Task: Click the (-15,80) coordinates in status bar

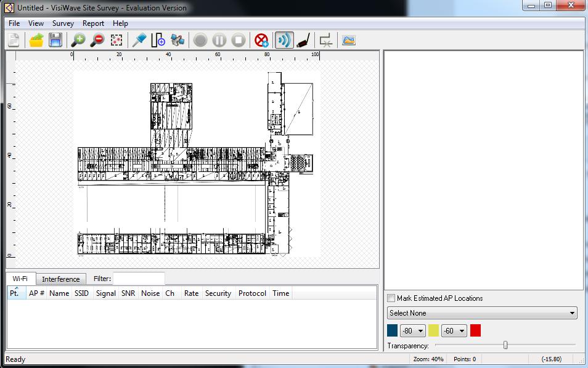Action: click(x=551, y=359)
